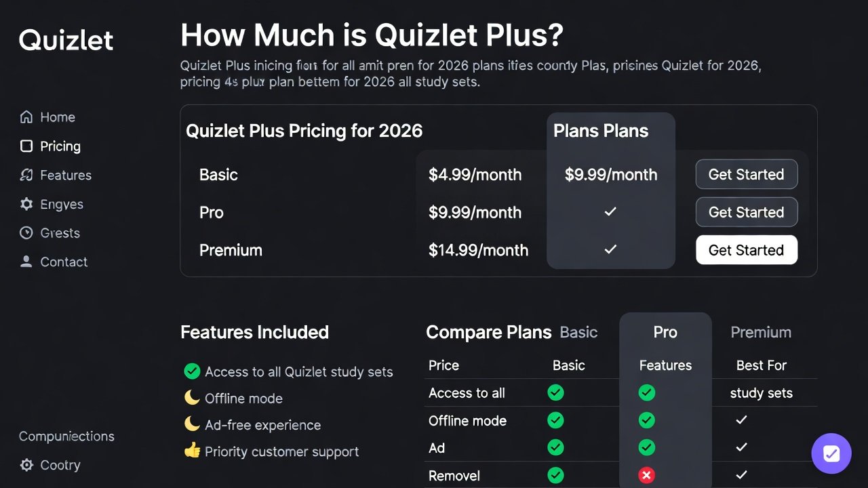Toggle the Pro plan checkmark under Plans

(x=610, y=211)
